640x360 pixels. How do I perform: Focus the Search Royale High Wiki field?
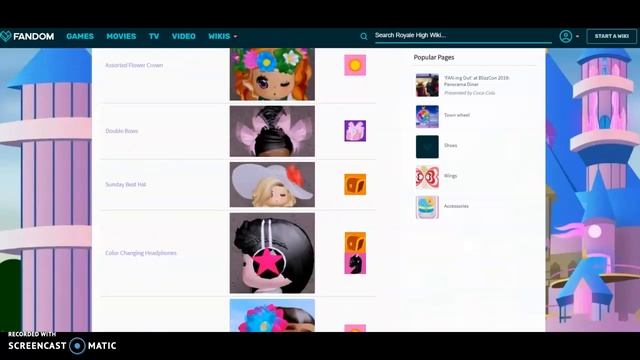pos(463,36)
